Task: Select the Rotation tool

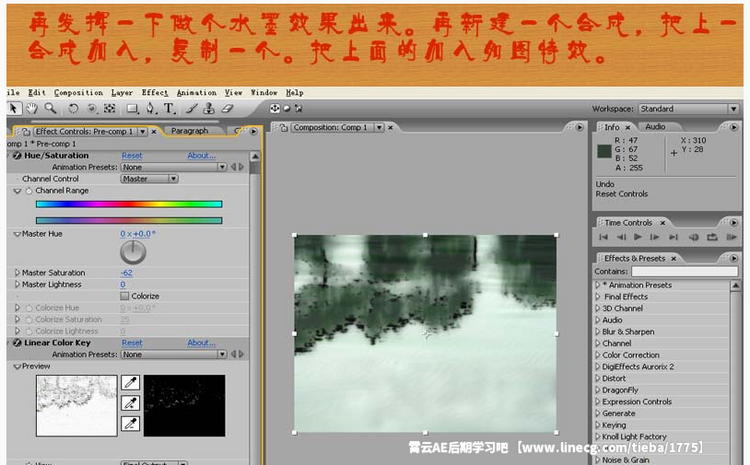Action: click(x=73, y=109)
